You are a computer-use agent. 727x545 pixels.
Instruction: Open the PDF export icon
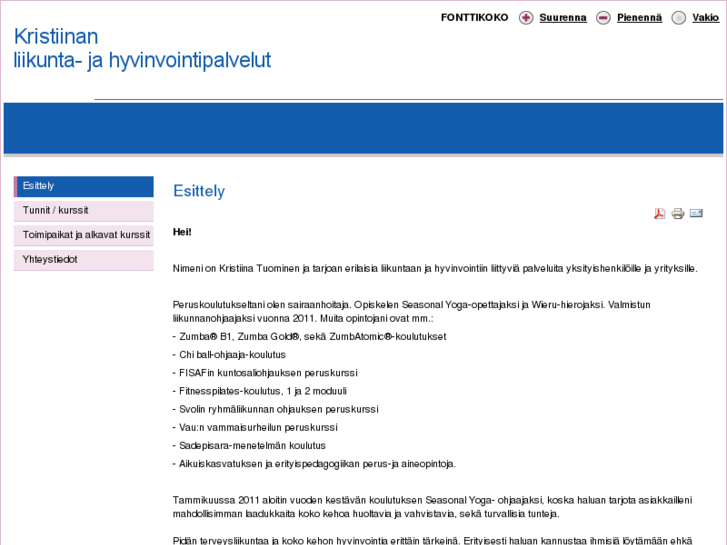(659, 213)
